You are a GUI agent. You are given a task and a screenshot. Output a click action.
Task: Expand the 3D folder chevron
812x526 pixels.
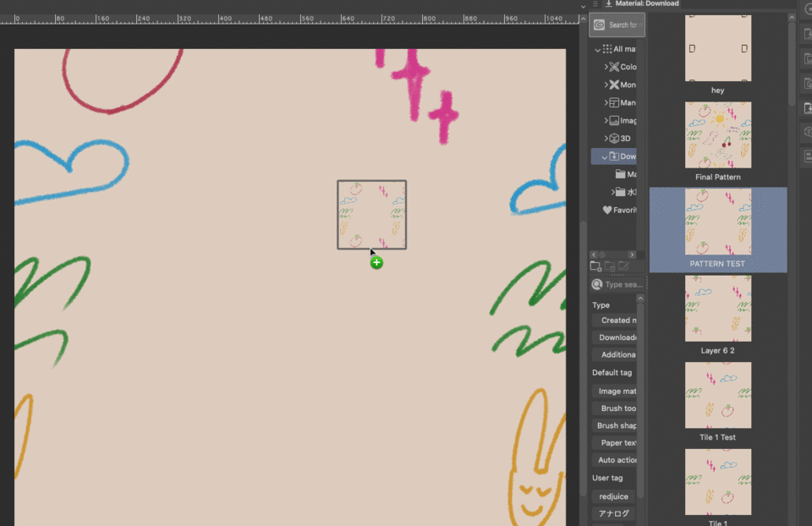point(606,138)
